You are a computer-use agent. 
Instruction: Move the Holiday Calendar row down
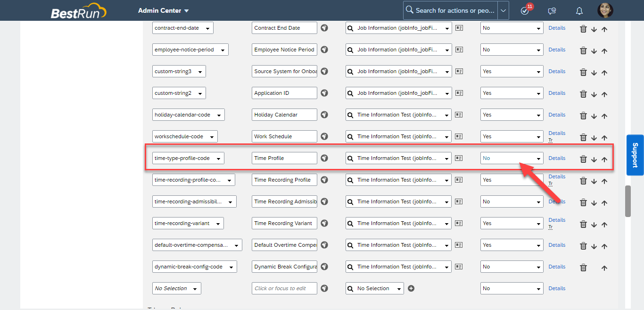[x=594, y=116]
